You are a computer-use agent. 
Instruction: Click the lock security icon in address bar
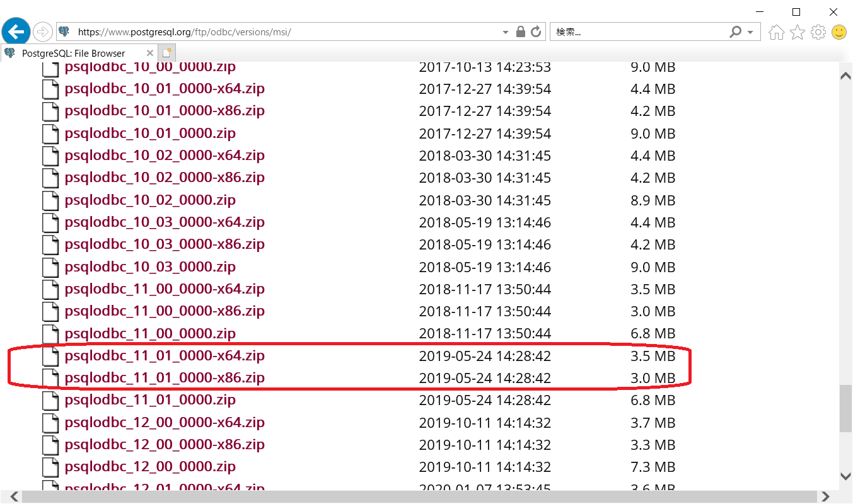click(521, 31)
